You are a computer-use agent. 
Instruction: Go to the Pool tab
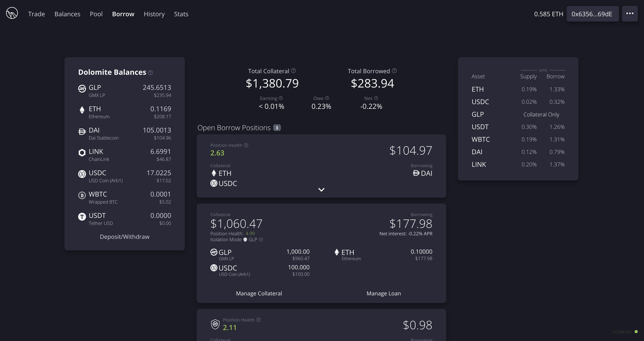coord(96,14)
